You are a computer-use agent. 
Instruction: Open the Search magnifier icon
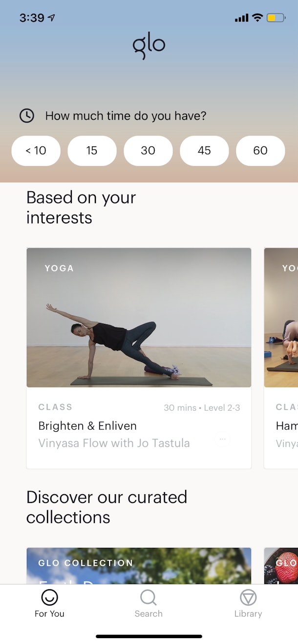[149, 597]
